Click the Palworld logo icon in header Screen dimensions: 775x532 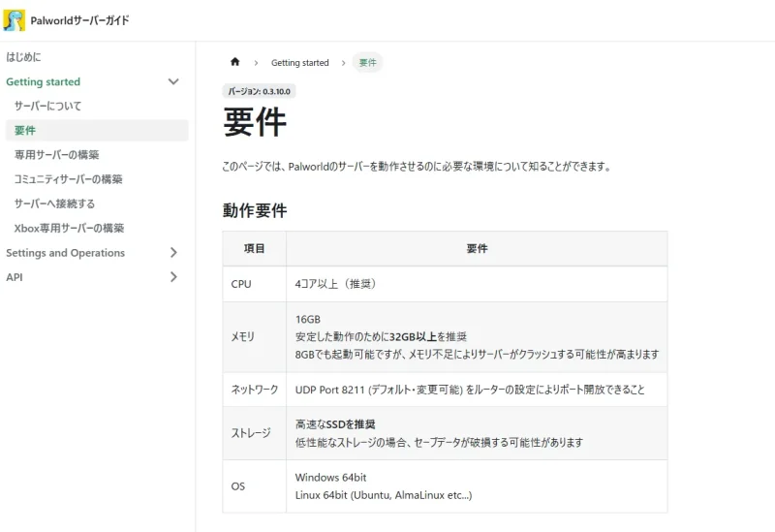coord(14,20)
